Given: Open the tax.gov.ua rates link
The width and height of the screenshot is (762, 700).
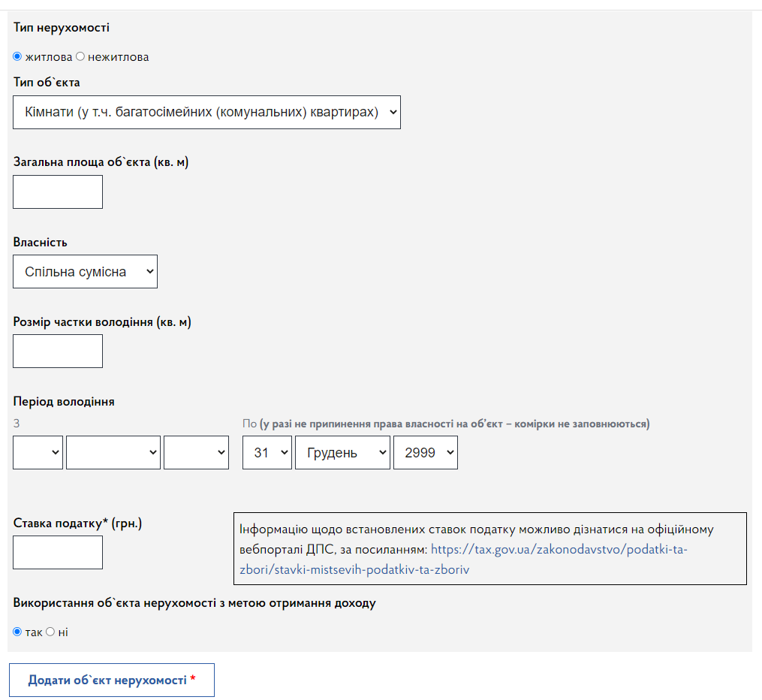Looking at the screenshot, I should (x=559, y=550).
